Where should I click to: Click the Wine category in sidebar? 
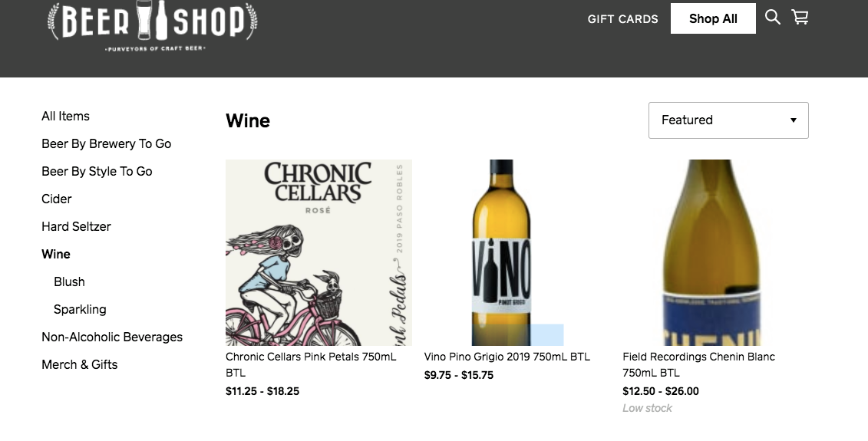(x=56, y=254)
